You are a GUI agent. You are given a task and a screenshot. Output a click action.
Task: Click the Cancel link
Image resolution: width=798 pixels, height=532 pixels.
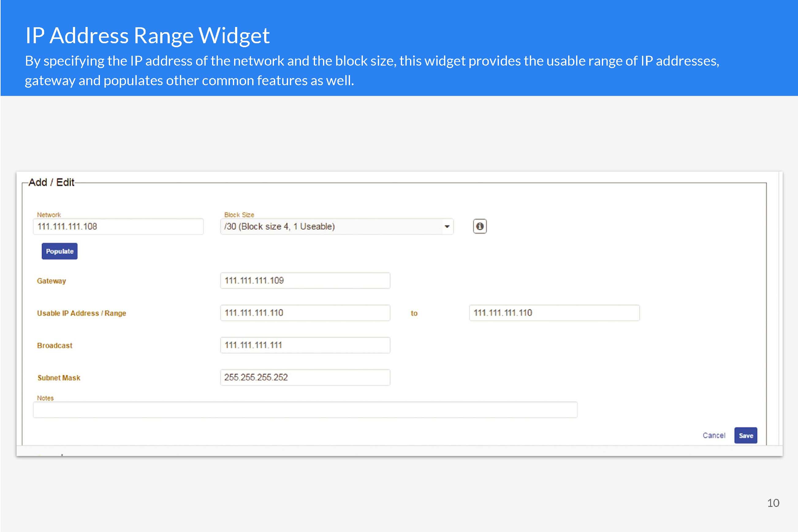tap(714, 435)
